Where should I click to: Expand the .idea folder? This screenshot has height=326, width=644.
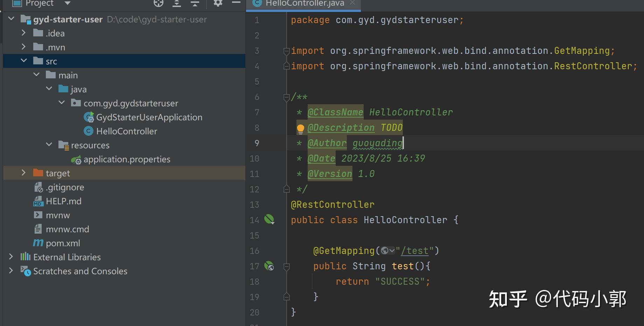pos(24,33)
